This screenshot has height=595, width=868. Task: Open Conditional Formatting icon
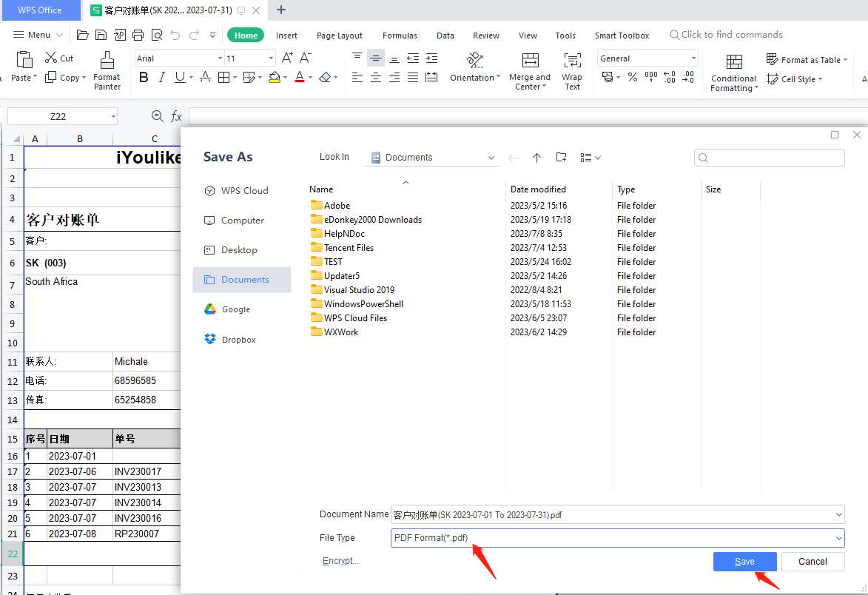click(x=733, y=62)
